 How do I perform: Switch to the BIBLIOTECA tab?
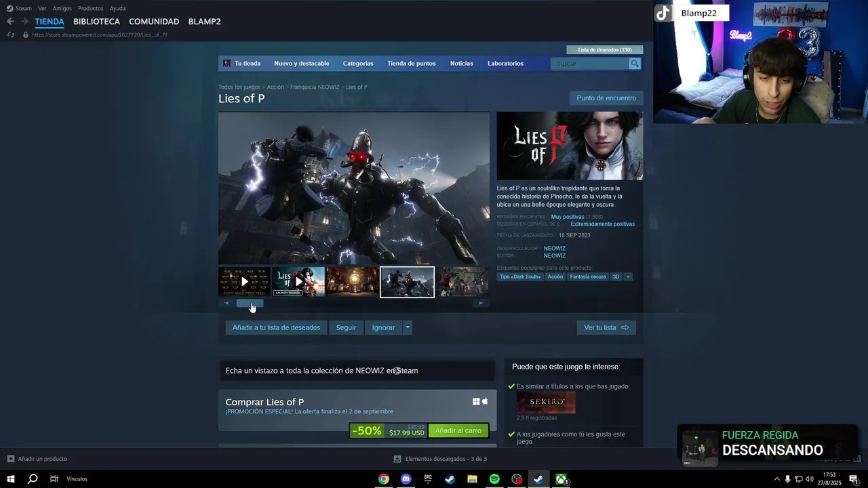[x=96, y=22]
